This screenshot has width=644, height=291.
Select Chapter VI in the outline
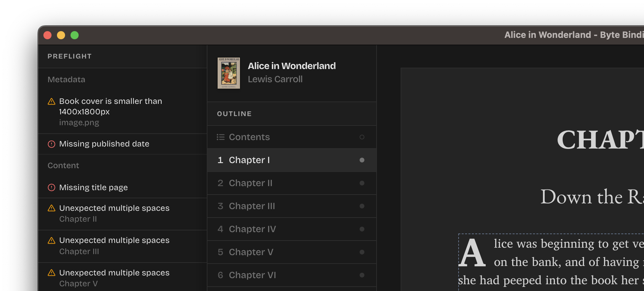tap(292, 275)
